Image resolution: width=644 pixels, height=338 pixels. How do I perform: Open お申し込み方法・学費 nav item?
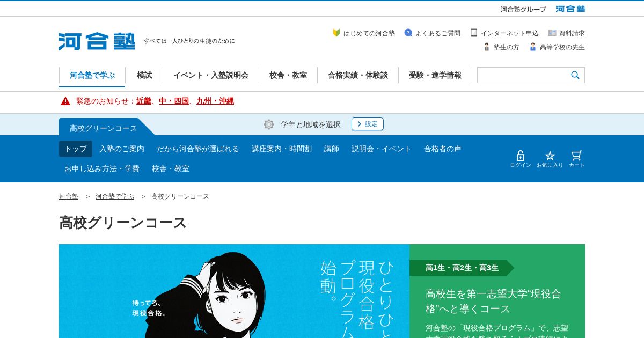pyautogui.click(x=102, y=168)
